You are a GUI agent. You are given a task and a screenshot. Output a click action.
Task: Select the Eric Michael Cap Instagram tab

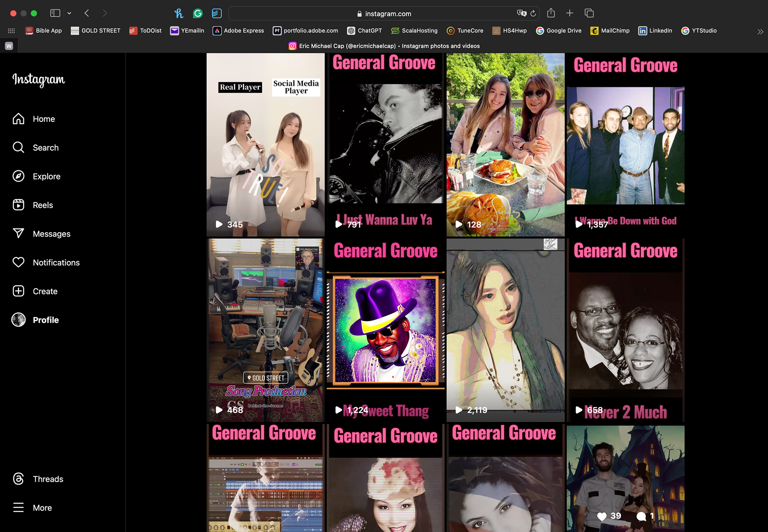[384, 46]
